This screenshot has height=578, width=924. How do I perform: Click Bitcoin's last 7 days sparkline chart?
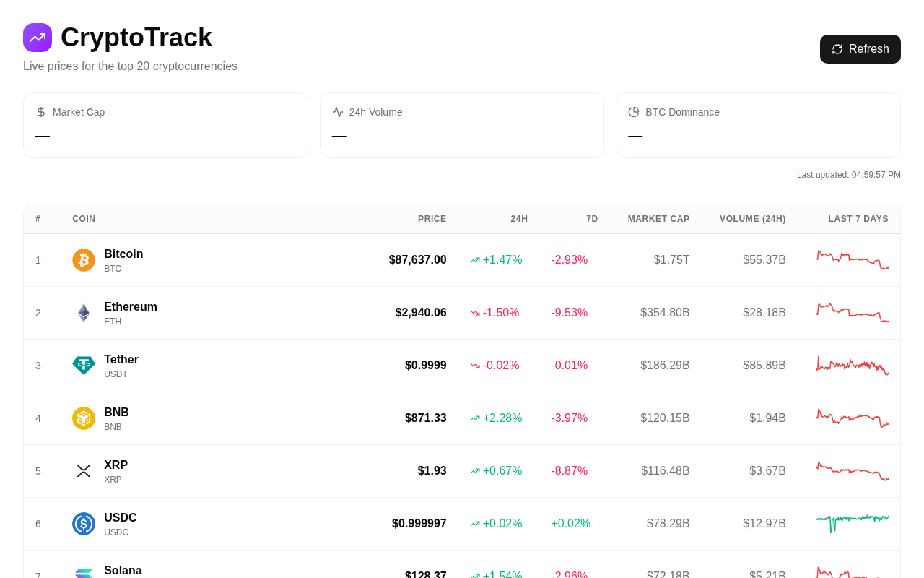pyautogui.click(x=852, y=260)
